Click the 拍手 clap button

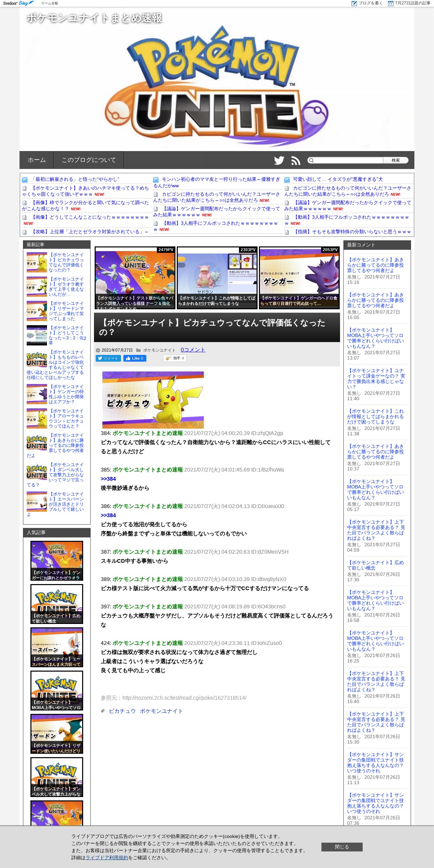click(x=175, y=358)
